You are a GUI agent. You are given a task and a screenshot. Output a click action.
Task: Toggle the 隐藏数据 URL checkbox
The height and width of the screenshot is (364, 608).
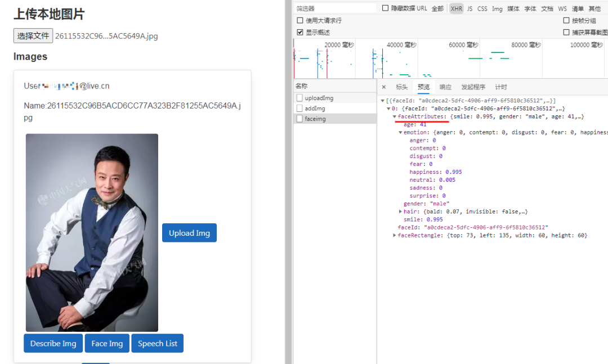pyautogui.click(x=385, y=8)
